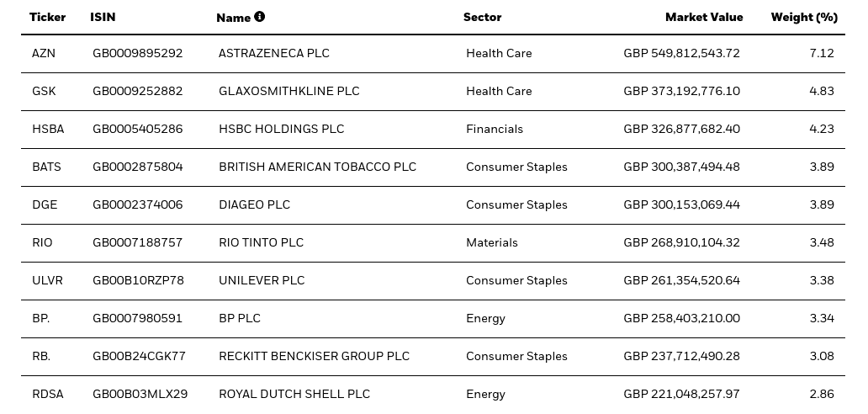The width and height of the screenshot is (868, 414).
Task: Sort holdings by Sector header
Action: tap(482, 17)
